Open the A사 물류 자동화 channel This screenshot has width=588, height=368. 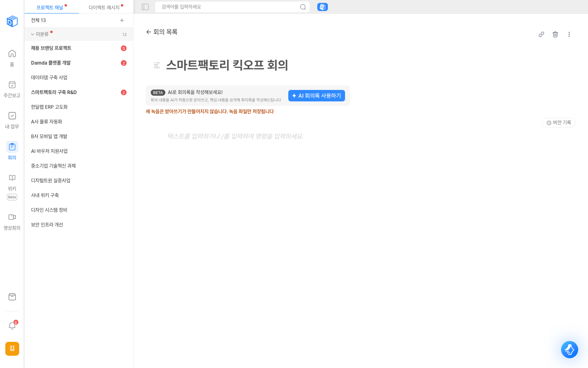click(79, 122)
